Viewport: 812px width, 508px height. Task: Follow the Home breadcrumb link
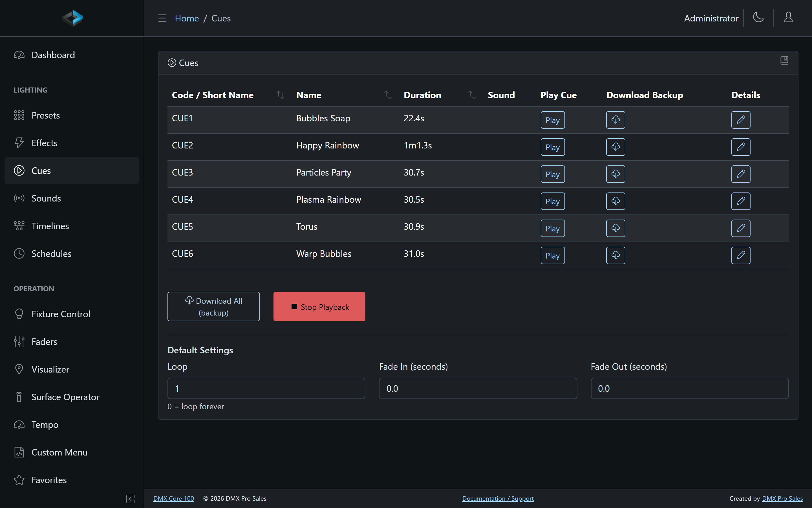click(x=187, y=18)
